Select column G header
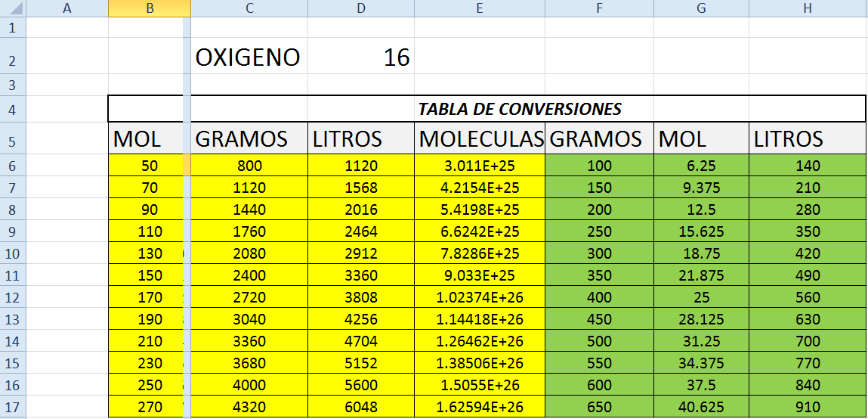Image resolution: width=868 pixels, height=419 pixels. click(701, 8)
